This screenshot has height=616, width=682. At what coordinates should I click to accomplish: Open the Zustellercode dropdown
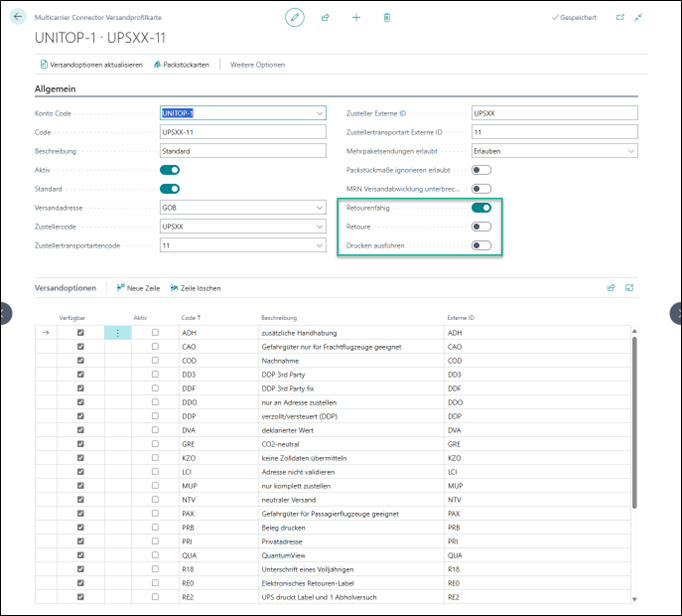[319, 227]
